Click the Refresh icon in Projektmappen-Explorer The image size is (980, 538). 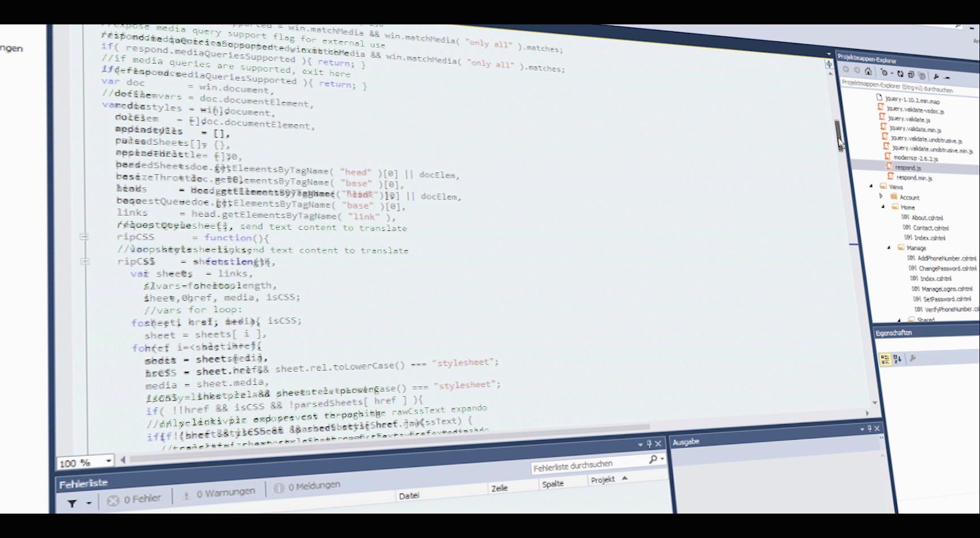click(x=900, y=74)
